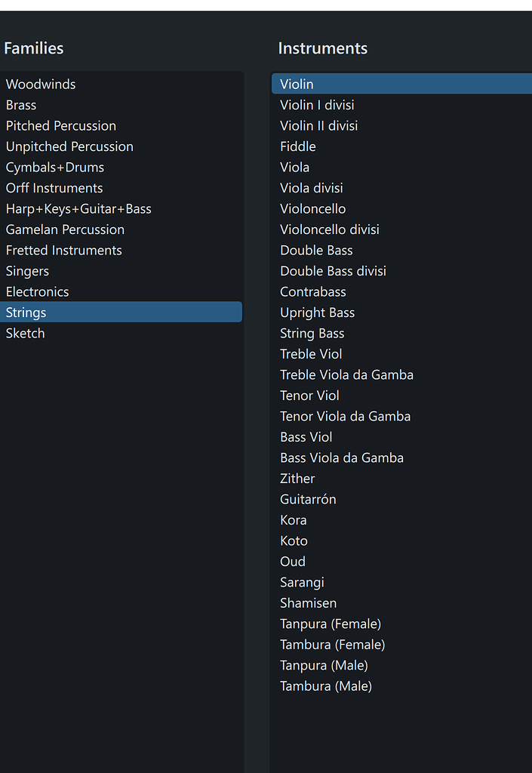The height and width of the screenshot is (773, 532).
Task: Select the Brass family
Action: pos(20,105)
